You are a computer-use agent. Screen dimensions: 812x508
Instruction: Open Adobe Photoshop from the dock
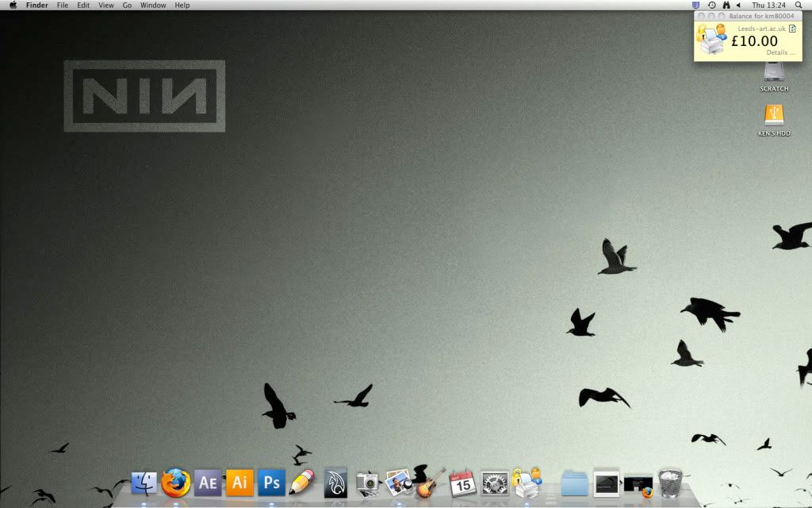[271, 483]
